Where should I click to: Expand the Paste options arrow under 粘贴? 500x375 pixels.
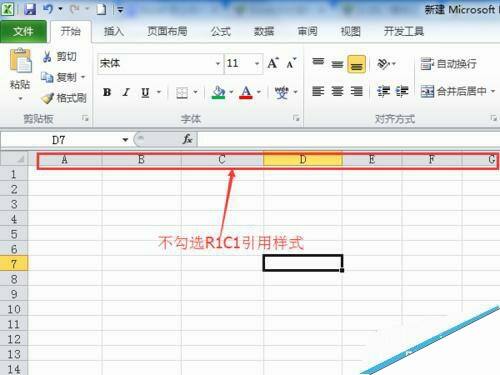pos(20,99)
